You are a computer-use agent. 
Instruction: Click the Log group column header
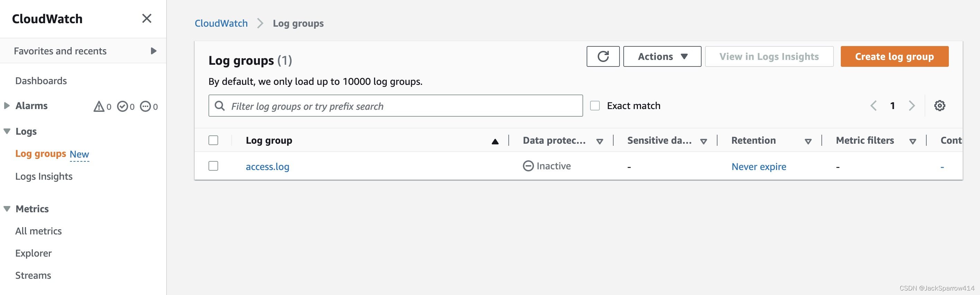(x=269, y=140)
